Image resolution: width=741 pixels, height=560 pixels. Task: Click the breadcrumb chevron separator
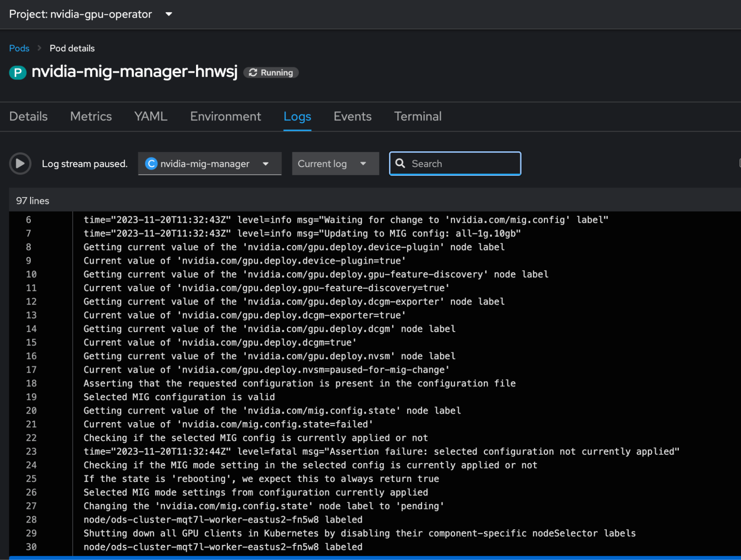39,48
